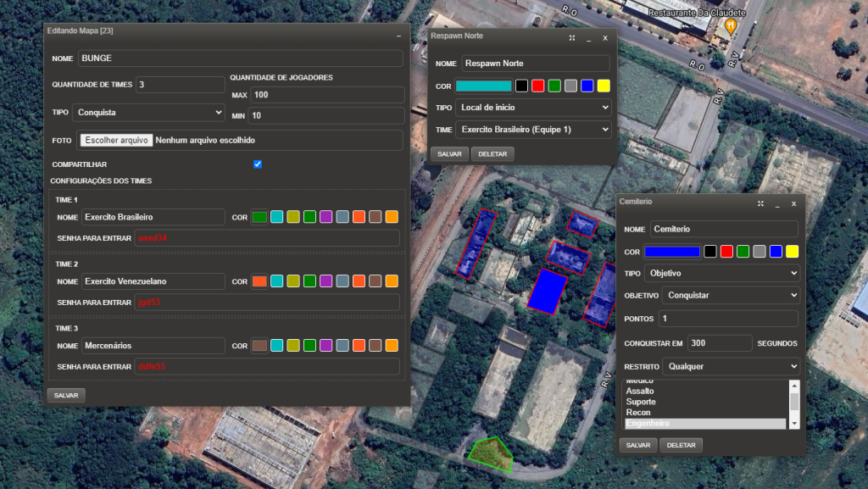This screenshot has height=489, width=868.
Task: Pick the yellow swatch in Respawn Norte
Action: (604, 86)
